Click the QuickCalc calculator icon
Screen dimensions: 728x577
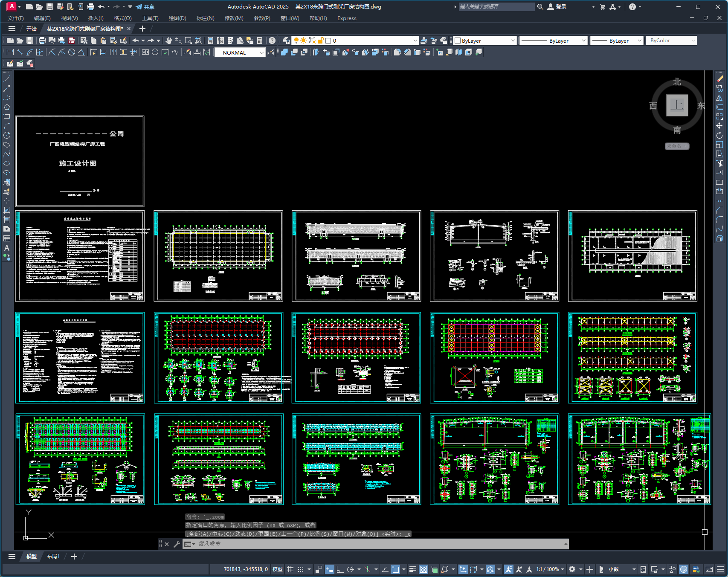260,41
